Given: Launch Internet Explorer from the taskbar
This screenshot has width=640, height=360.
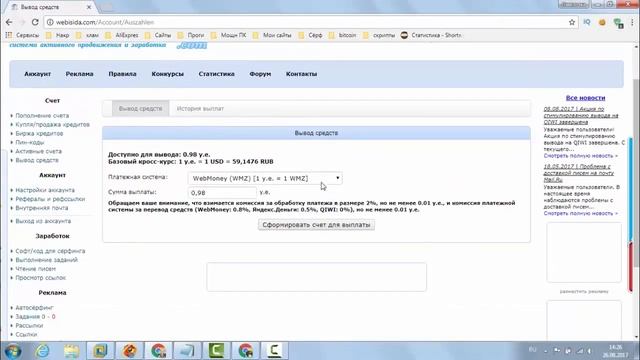Looking at the screenshot, I should (42, 351).
